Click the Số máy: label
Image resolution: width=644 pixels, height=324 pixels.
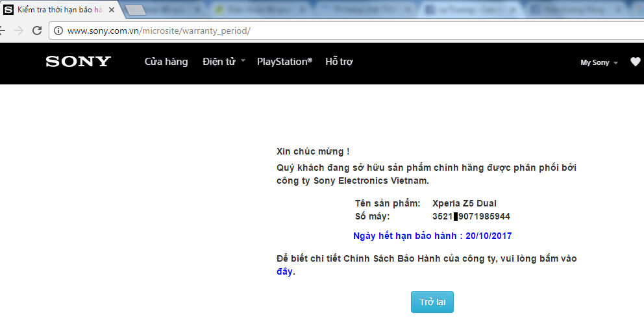coord(372,216)
